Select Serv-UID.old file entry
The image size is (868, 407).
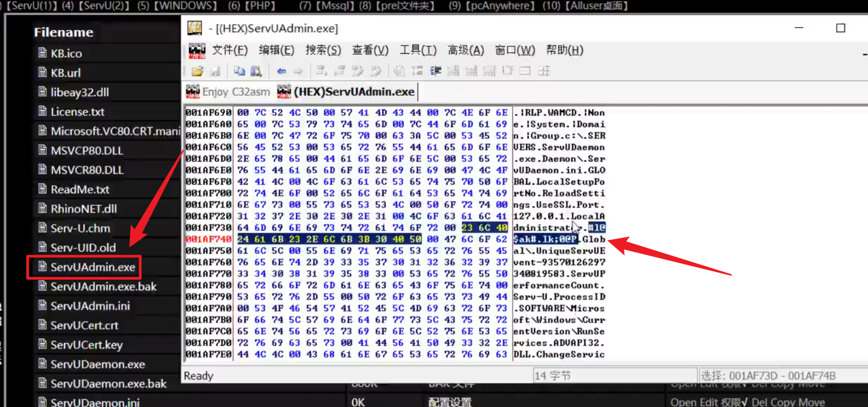point(83,248)
